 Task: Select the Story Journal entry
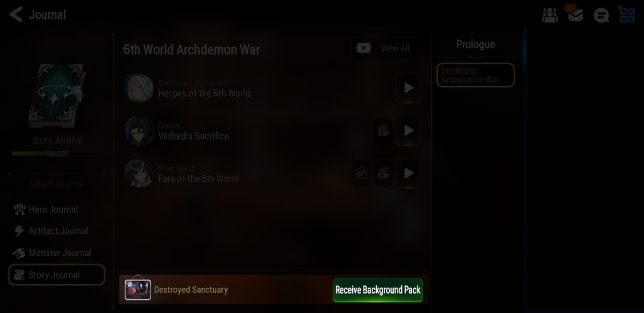pyautogui.click(x=57, y=275)
